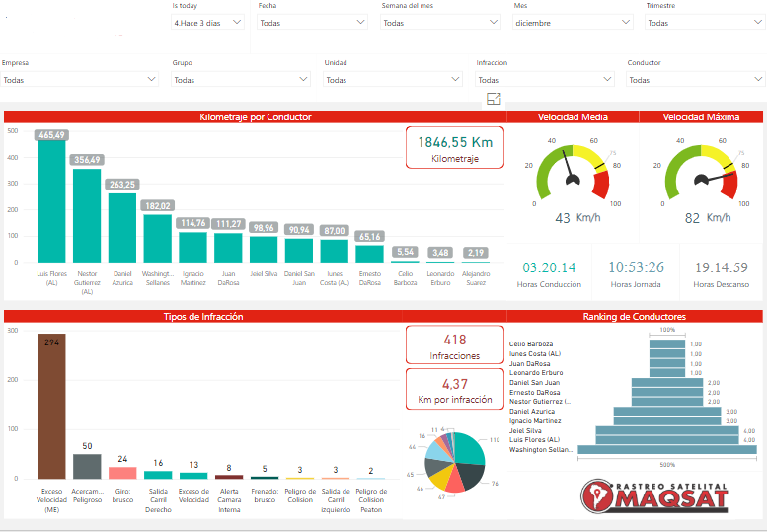Click the Velocidad Media gauge

pyautogui.click(x=572, y=173)
